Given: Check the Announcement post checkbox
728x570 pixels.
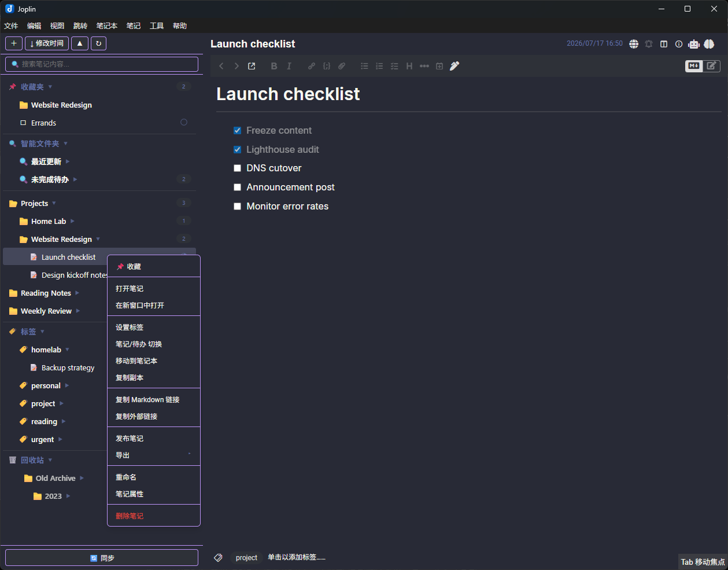Looking at the screenshot, I should click(237, 187).
